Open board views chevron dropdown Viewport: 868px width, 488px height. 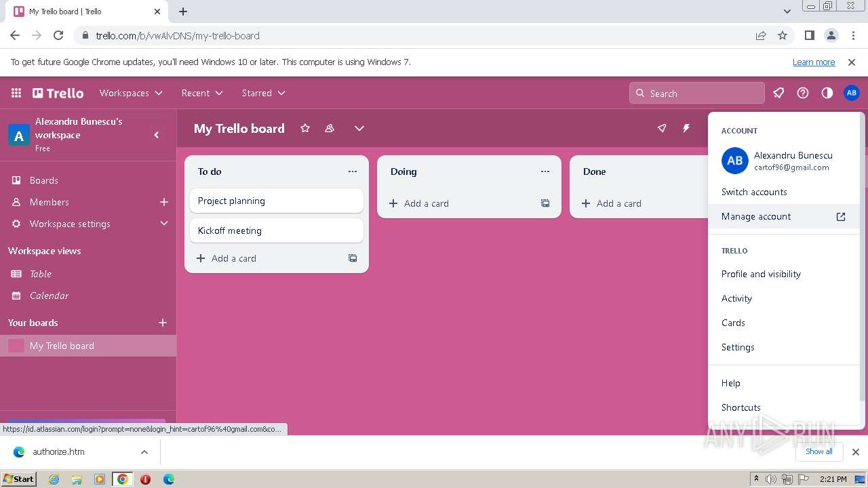click(359, 128)
